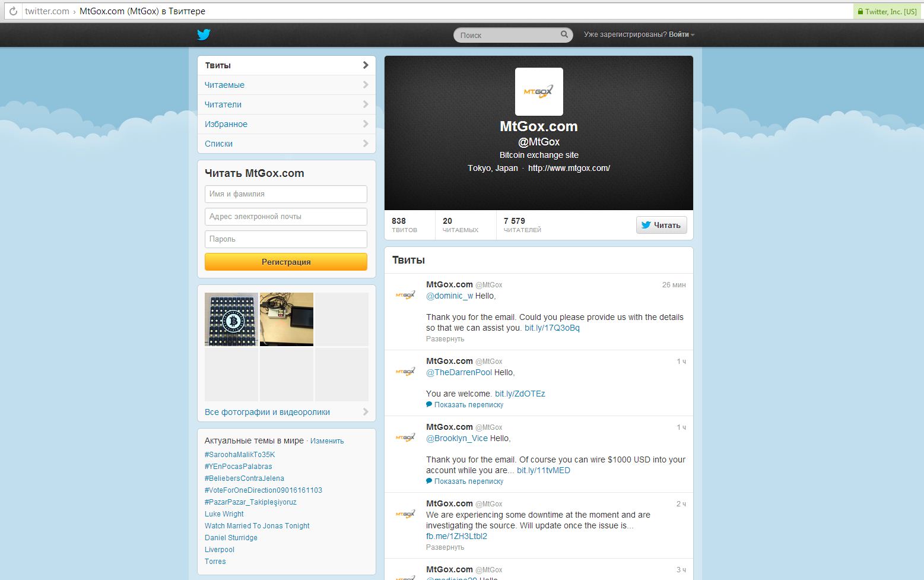Open the Liverpool trend
Image resolution: width=924 pixels, height=580 pixels.
tap(220, 550)
